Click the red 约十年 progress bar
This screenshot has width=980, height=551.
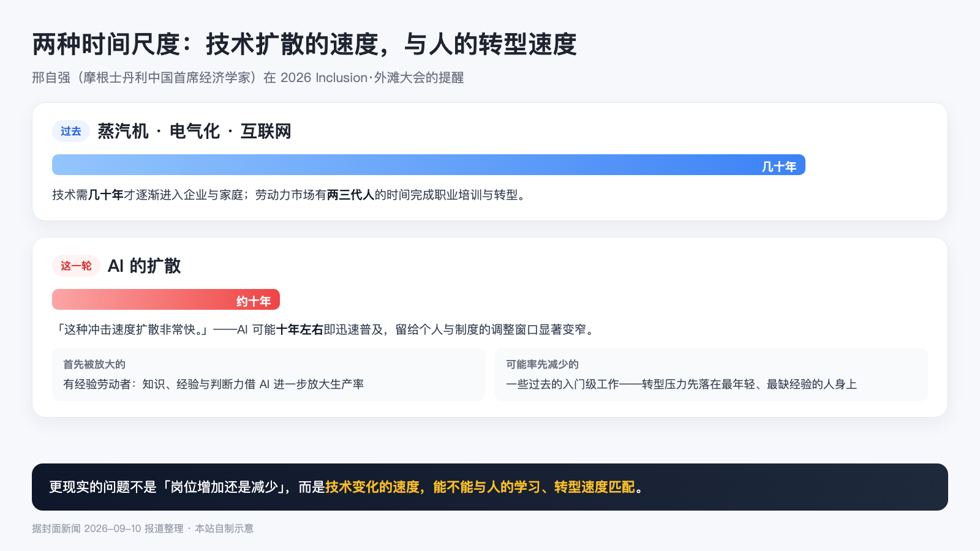pyautogui.click(x=166, y=299)
